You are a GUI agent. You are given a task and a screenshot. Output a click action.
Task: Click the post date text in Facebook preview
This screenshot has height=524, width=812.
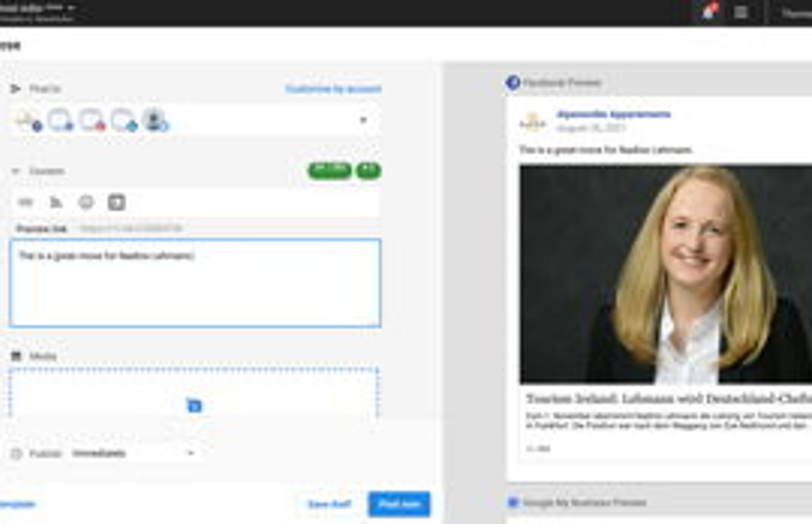pos(591,128)
